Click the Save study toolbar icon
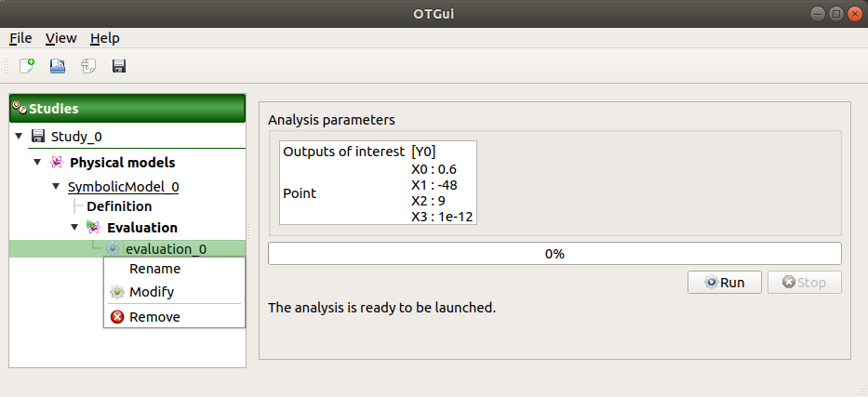 119,66
